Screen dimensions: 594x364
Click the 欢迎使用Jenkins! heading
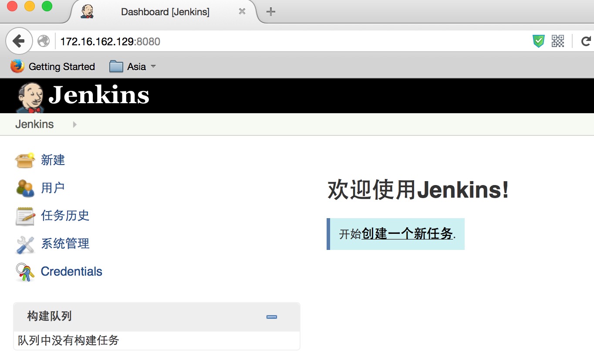418,190
